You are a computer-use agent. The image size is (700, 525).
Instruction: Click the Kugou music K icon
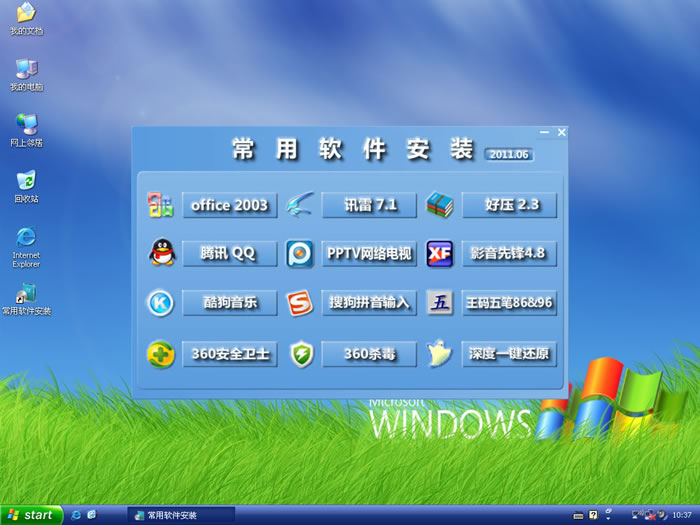click(161, 303)
